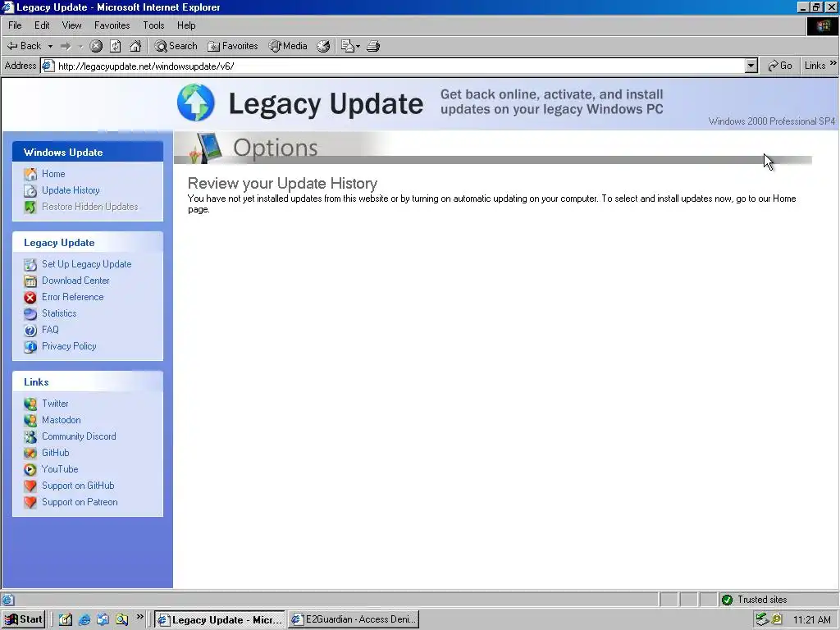Viewport: 840px width, 630px height.
Task: Click the Restore Hidden Updates icon
Action: (30, 207)
